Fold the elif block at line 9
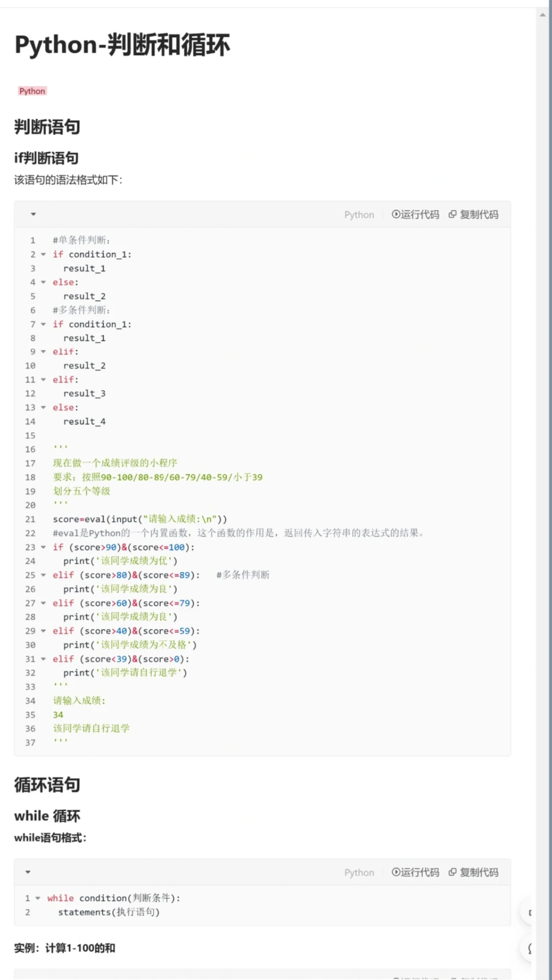 pyautogui.click(x=43, y=352)
